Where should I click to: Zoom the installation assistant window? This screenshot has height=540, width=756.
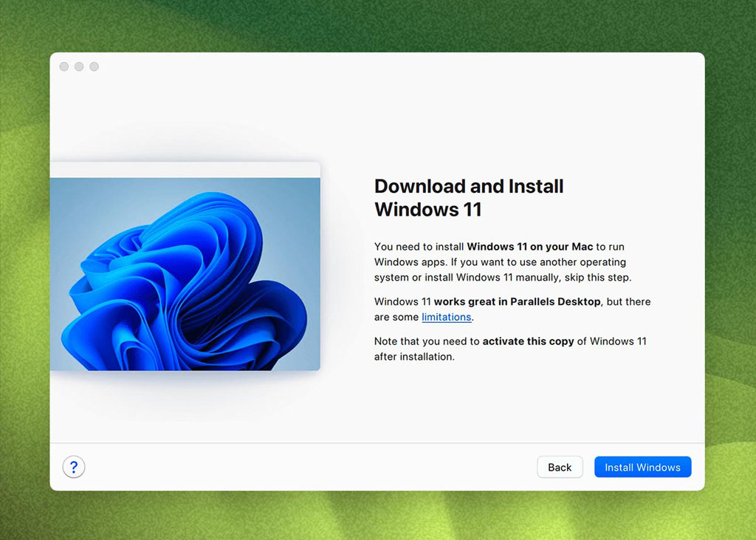click(x=94, y=66)
